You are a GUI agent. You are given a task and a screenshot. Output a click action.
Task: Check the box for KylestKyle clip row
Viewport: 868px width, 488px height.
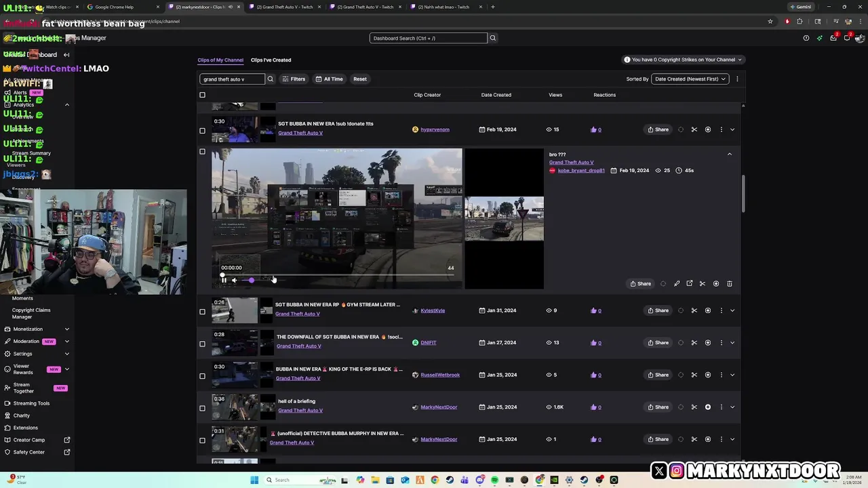pyautogui.click(x=202, y=312)
